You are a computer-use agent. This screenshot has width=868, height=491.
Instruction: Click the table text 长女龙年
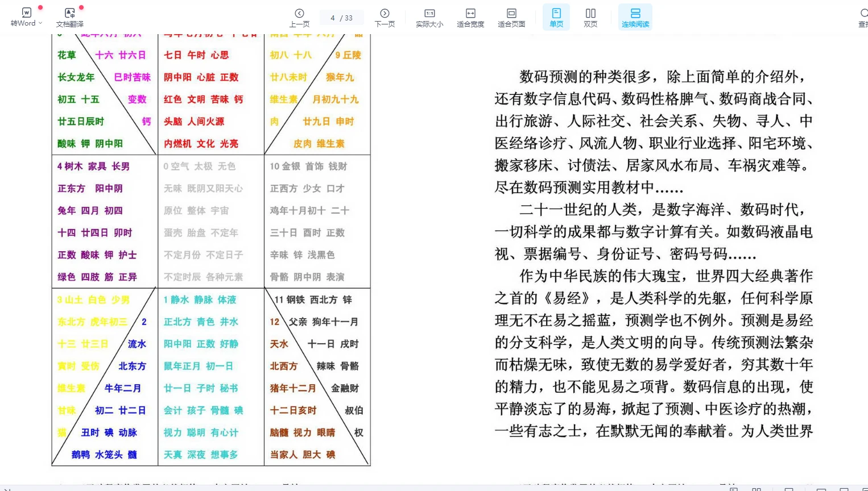pyautogui.click(x=76, y=77)
